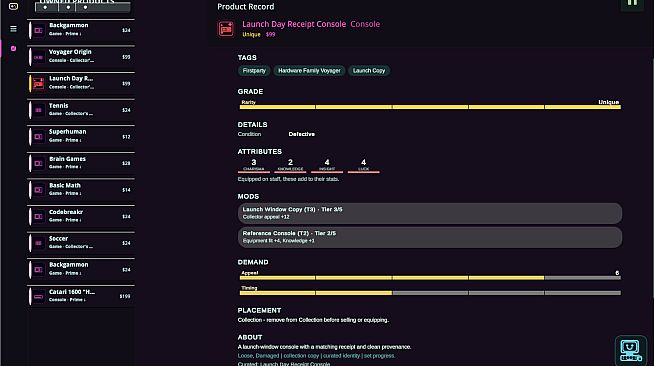Image resolution: width=654 pixels, height=366 pixels.
Task: Open the hamburger menu in sidebar
Action: click(x=13, y=29)
